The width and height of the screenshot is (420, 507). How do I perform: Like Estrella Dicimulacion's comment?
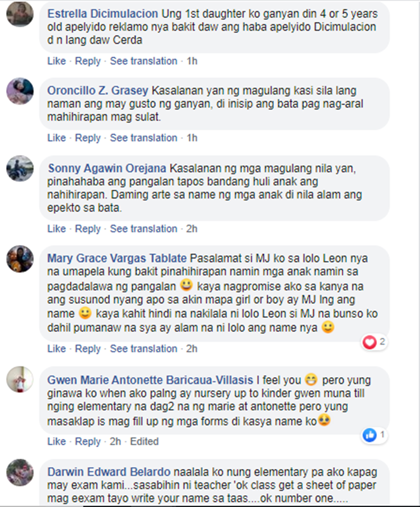click(57, 61)
